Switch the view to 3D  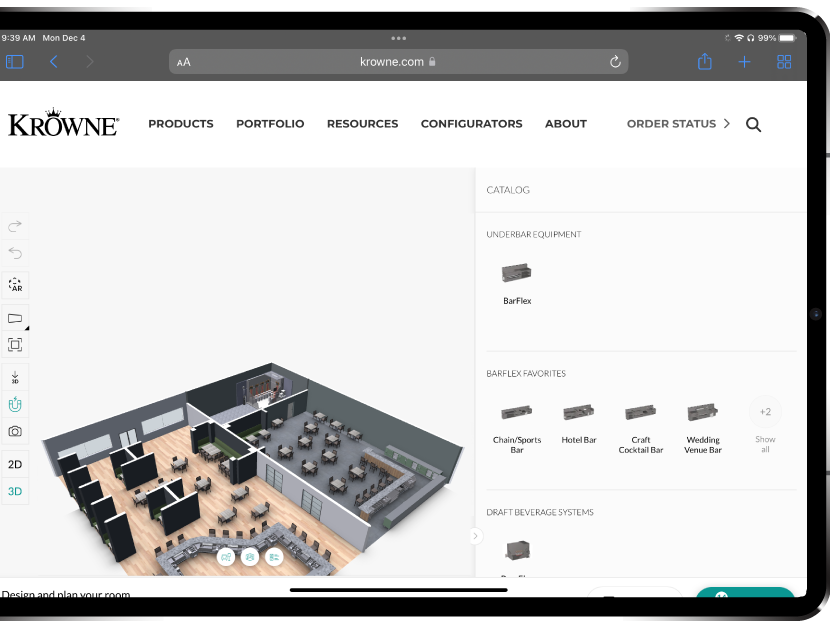[15, 491]
